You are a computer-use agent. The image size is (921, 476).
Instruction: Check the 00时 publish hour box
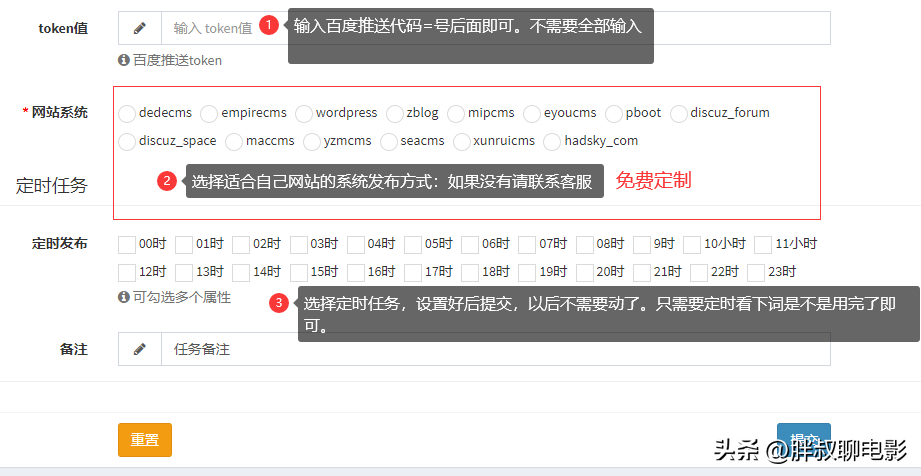click(x=127, y=244)
